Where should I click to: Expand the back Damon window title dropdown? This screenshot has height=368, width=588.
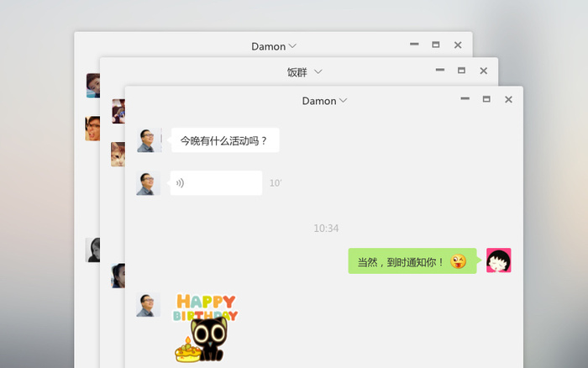pos(292,45)
